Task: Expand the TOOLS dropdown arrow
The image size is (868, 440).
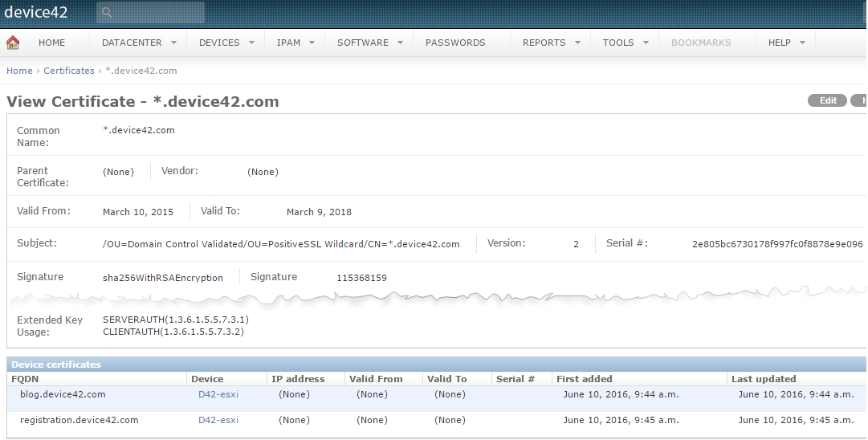Action: [646, 43]
